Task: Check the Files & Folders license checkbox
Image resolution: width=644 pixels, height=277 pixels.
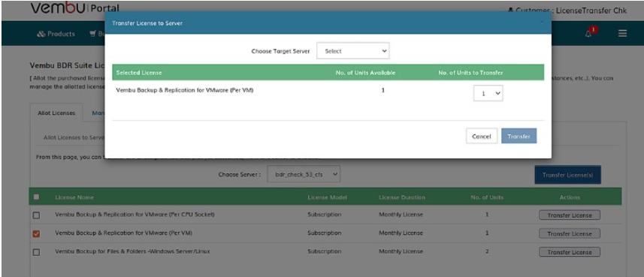Action: coord(37,252)
